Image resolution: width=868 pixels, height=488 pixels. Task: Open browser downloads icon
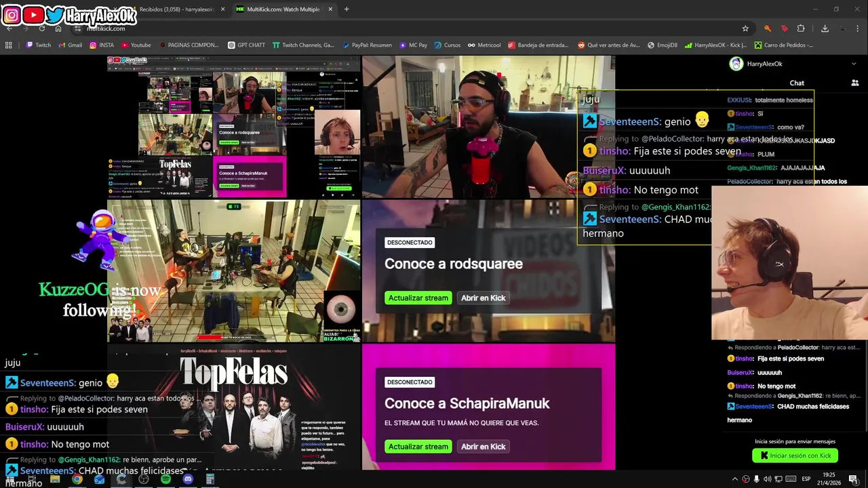click(825, 28)
